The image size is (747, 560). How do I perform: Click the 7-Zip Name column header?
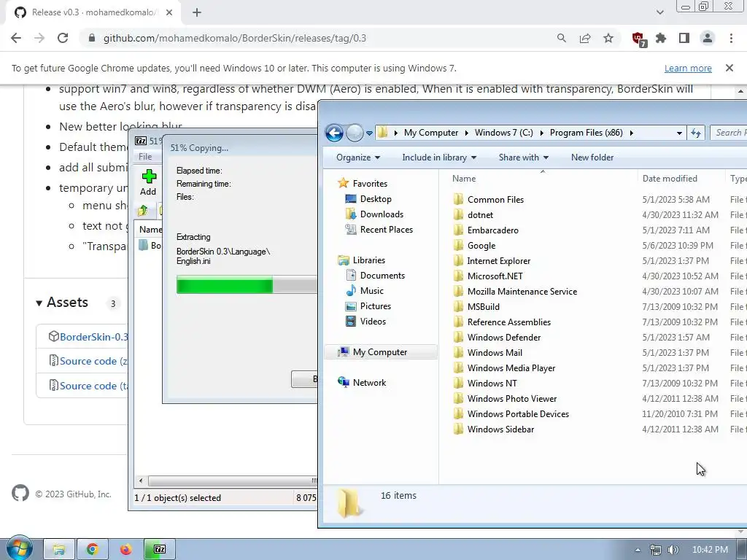[150, 230]
